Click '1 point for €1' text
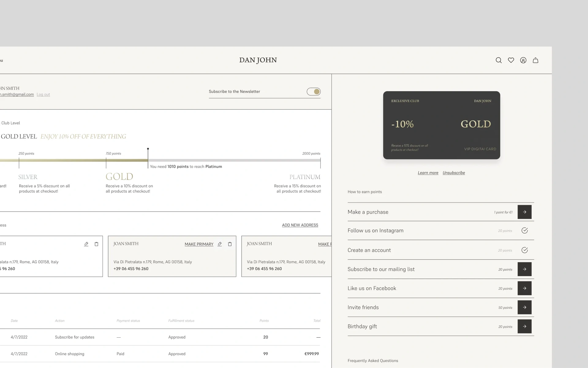 (503, 212)
